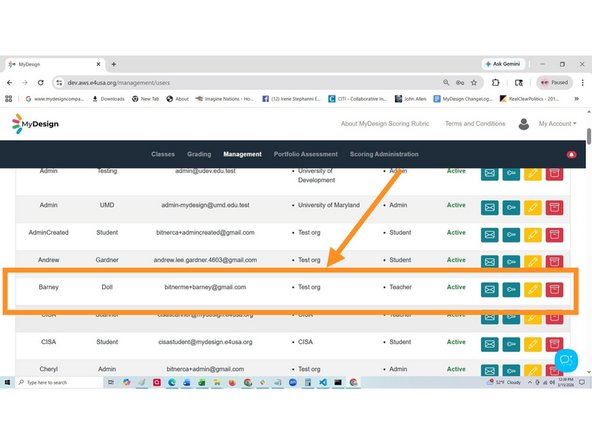Go to Scoring Administration

[384, 154]
